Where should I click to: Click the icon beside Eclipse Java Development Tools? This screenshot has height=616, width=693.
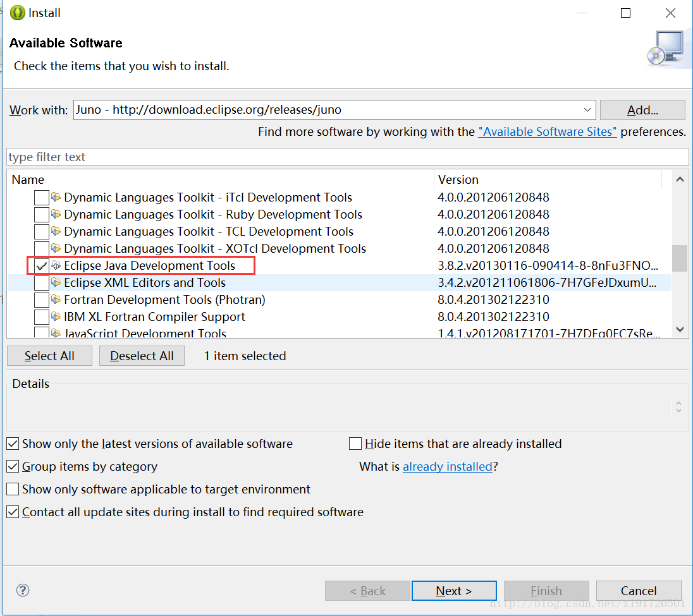pos(56,265)
